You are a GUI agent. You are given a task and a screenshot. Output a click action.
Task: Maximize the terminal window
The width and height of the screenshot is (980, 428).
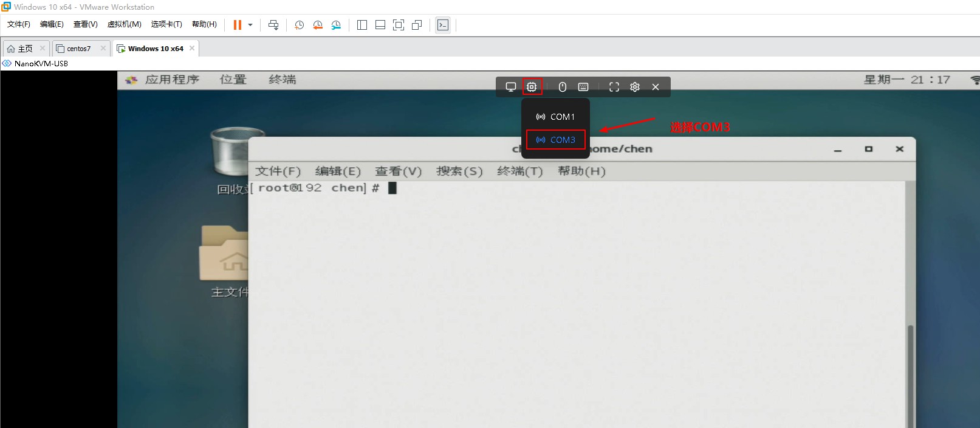click(869, 149)
